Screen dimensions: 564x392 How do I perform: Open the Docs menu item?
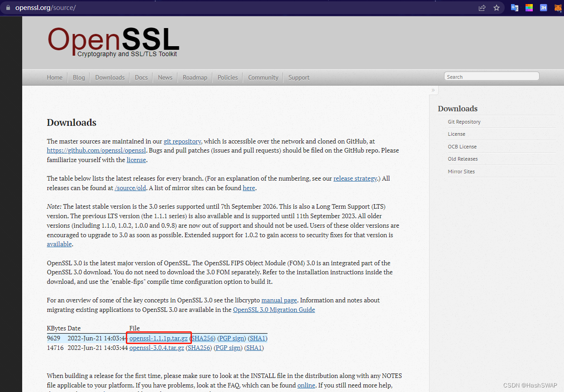pos(141,77)
